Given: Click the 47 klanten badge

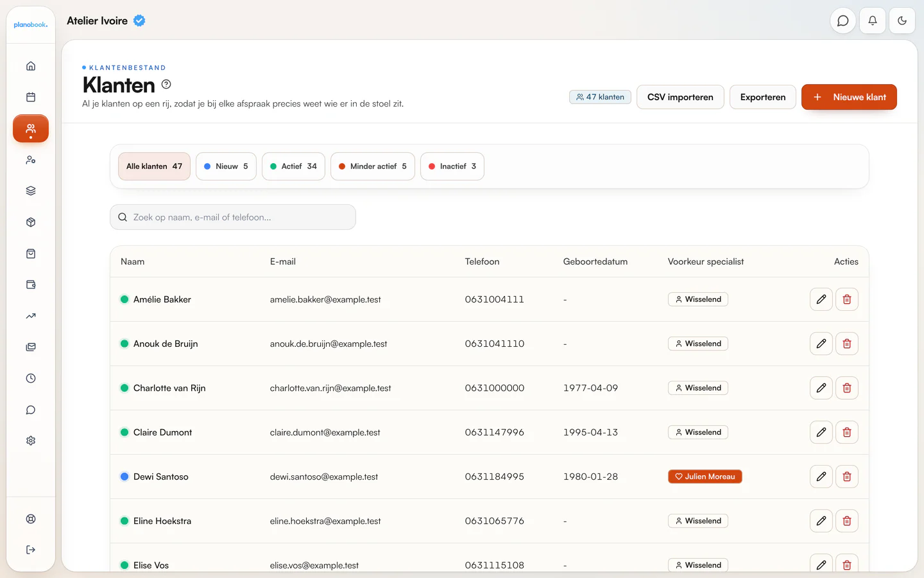Looking at the screenshot, I should pyautogui.click(x=600, y=97).
